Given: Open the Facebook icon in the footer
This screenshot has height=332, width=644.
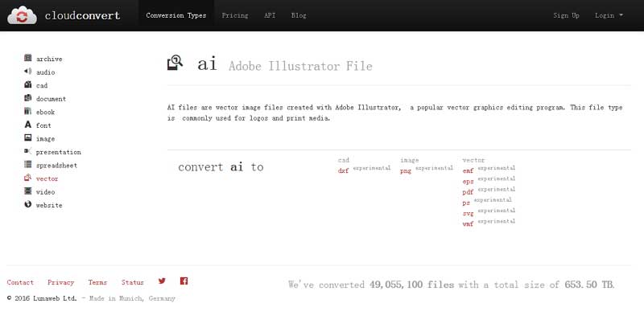Looking at the screenshot, I should [184, 281].
